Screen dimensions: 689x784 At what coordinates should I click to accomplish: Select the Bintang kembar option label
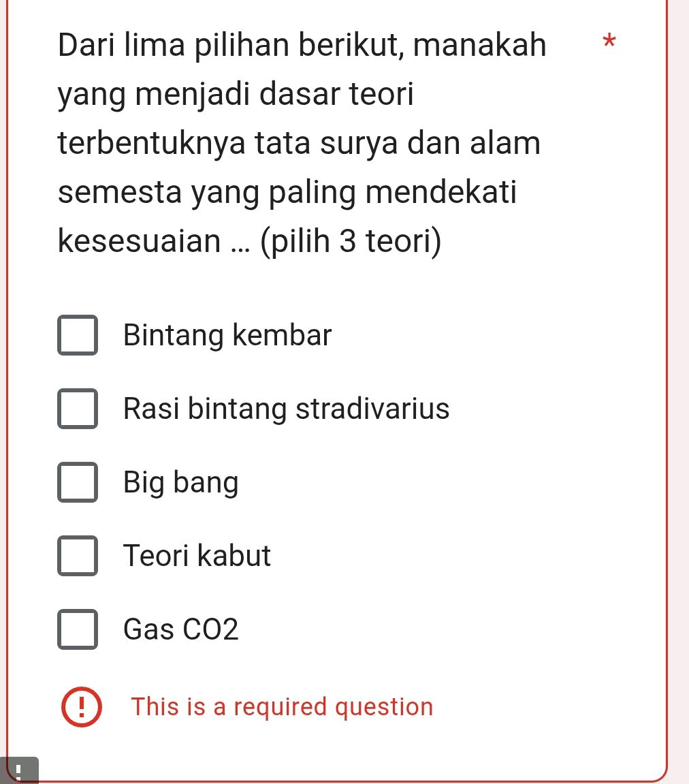226,335
